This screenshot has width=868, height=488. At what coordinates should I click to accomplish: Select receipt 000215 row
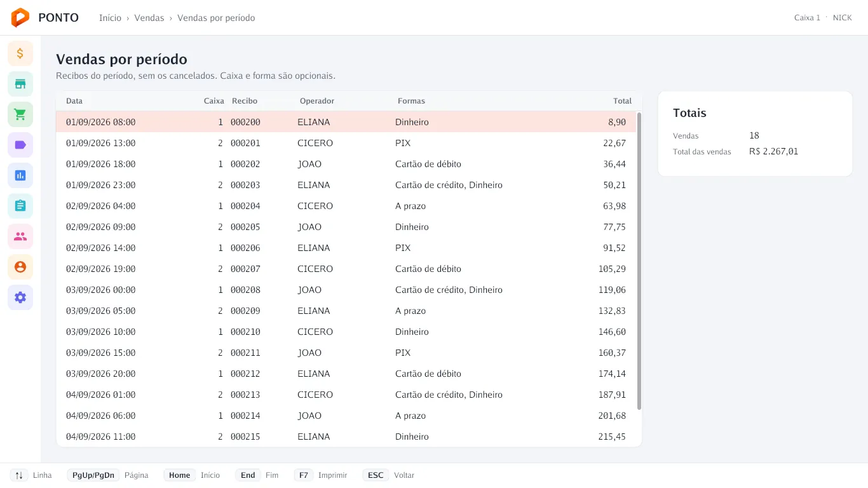point(346,437)
